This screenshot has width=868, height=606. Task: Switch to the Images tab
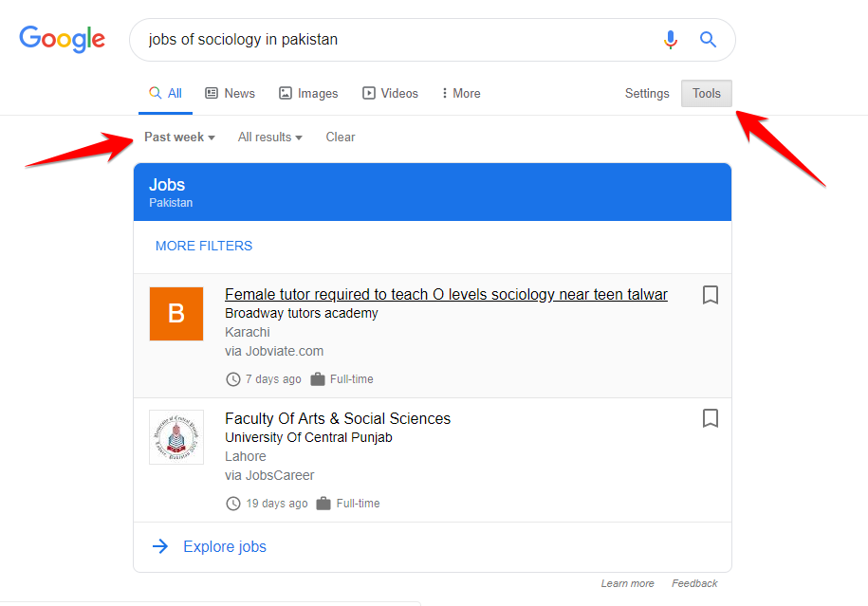point(308,94)
